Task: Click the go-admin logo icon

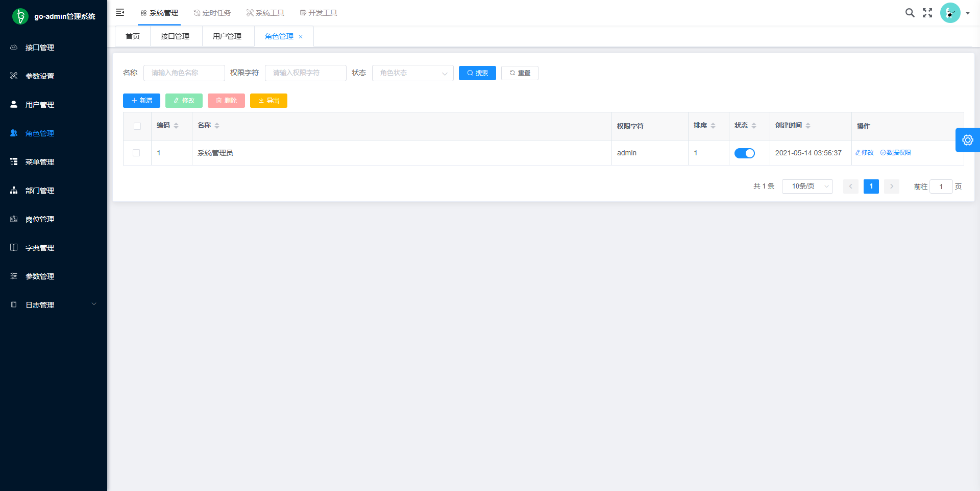Action: tap(20, 16)
